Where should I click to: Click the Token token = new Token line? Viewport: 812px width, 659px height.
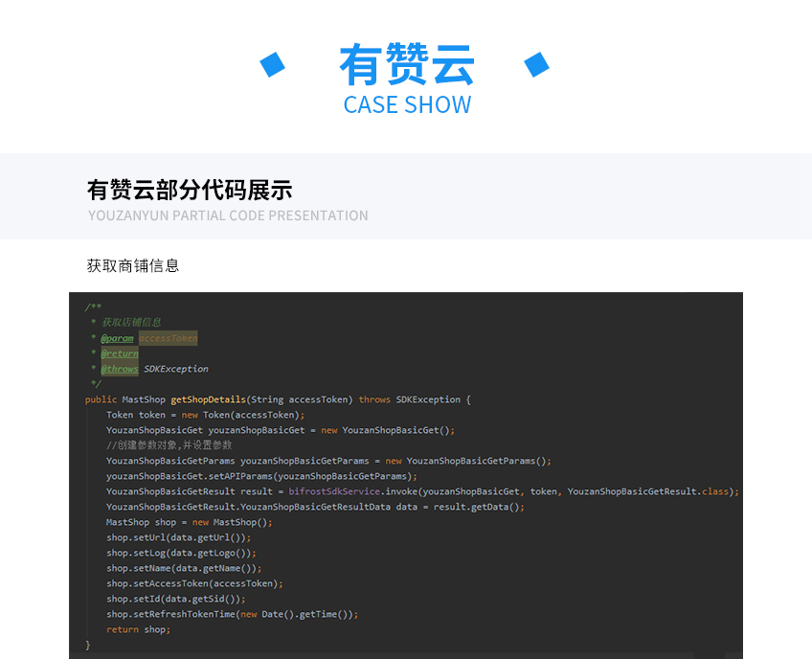205,415
